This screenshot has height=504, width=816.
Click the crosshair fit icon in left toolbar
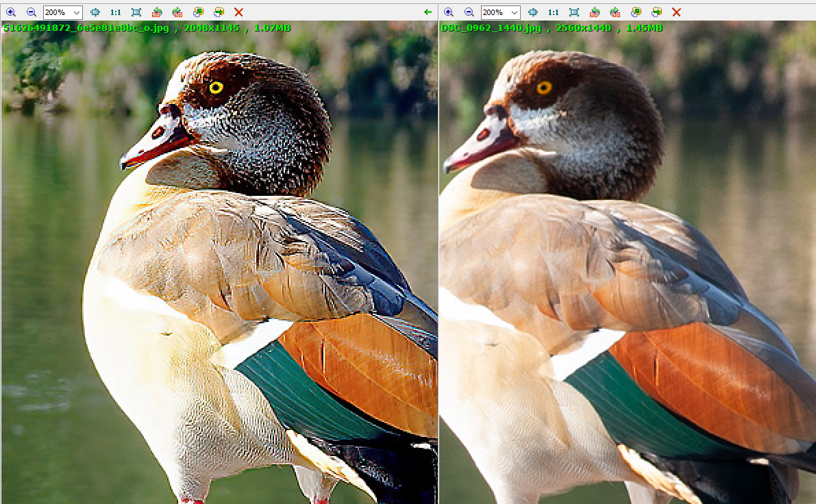coord(95,12)
